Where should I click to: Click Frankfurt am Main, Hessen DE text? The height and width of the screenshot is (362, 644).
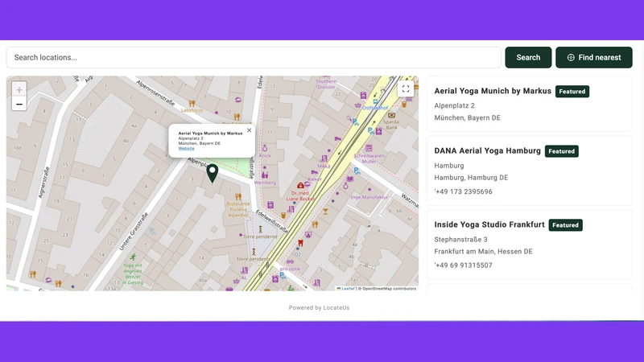pyautogui.click(x=484, y=252)
